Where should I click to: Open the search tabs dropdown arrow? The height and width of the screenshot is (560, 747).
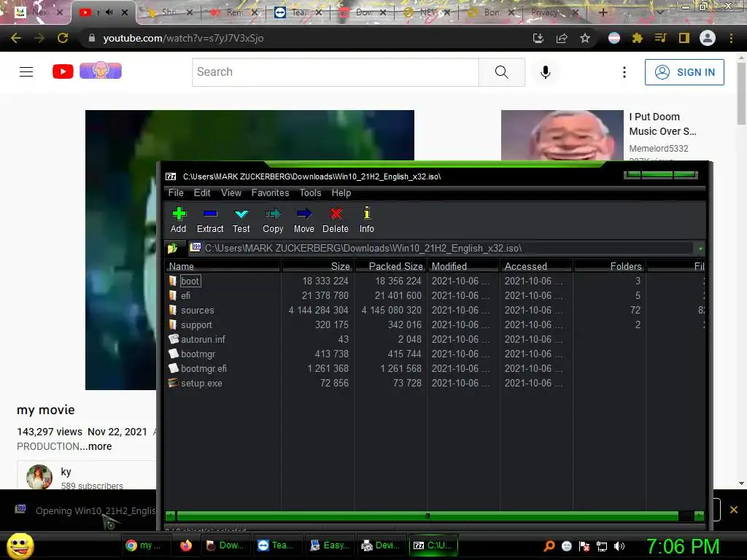(659, 12)
